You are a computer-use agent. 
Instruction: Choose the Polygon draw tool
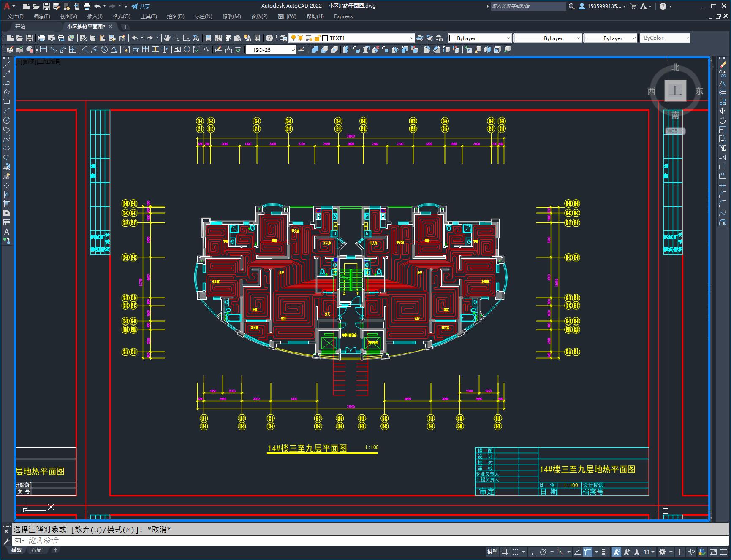pyautogui.click(x=7, y=92)
